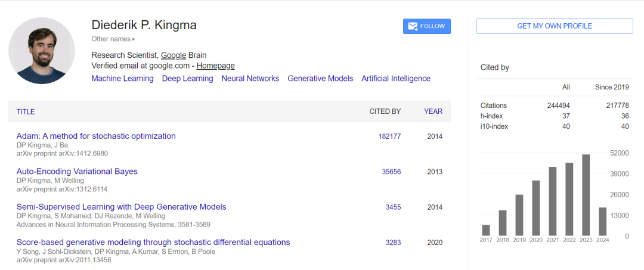Screen dimensions: 644x270
Task: Select the Machine Learning interest tag
Action: [122, 79]
